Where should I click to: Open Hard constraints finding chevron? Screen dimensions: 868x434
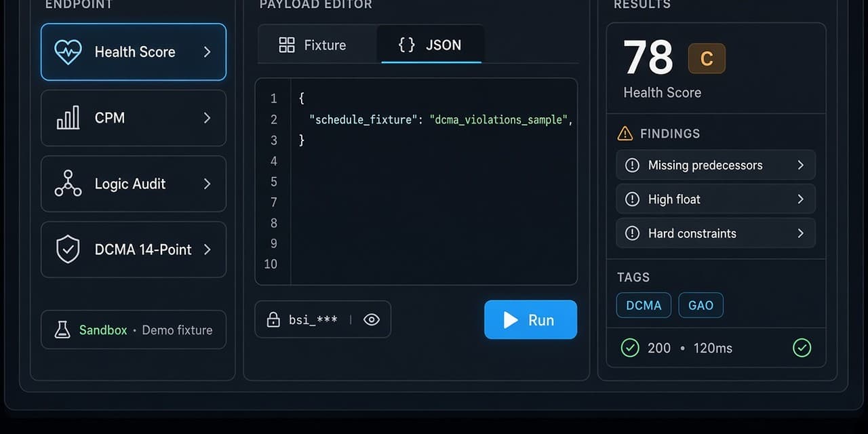coord(801,233)
